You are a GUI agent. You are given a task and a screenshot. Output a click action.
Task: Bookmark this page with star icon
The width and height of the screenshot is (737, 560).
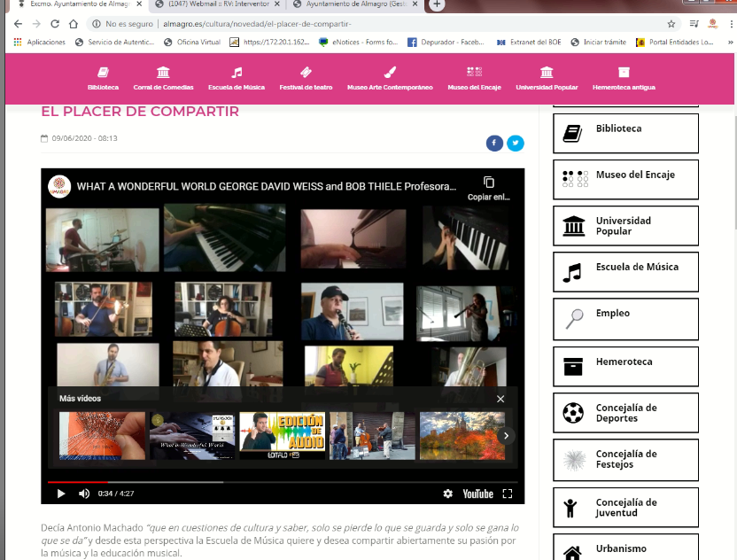(671, 24)
